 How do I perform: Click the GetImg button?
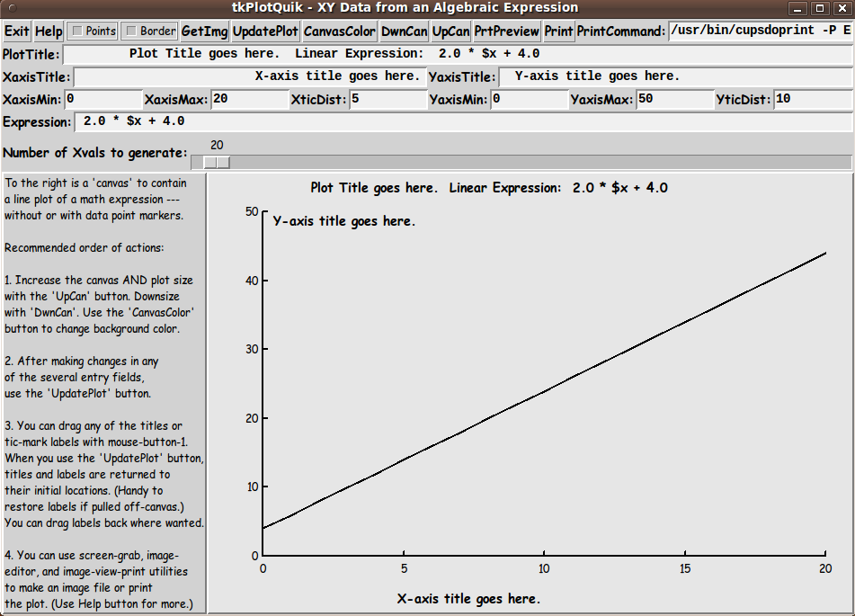(204, 31)
